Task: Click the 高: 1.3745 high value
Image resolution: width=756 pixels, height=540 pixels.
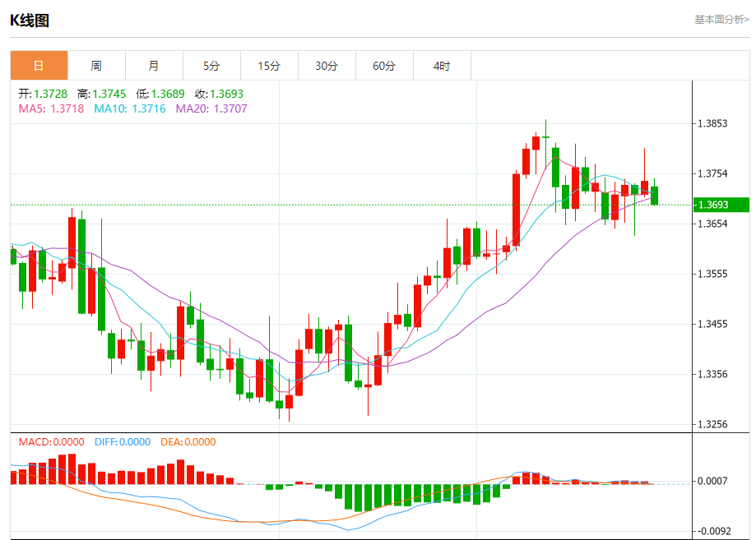Action: coord(102,94)
